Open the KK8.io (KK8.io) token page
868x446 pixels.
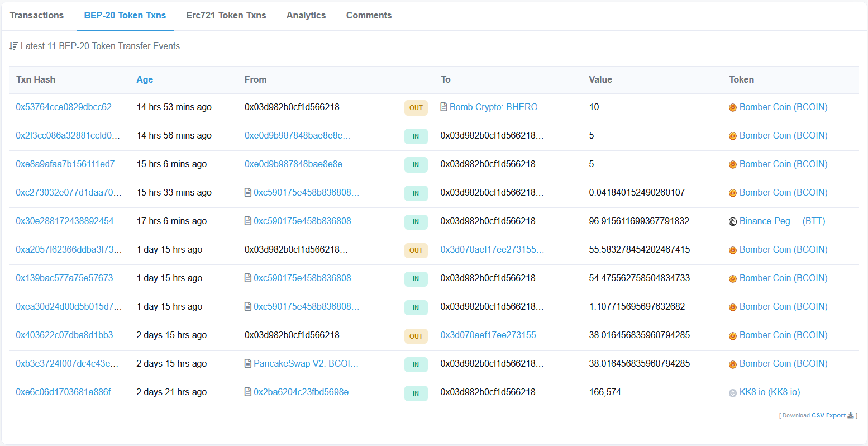(x=769, y=392)
